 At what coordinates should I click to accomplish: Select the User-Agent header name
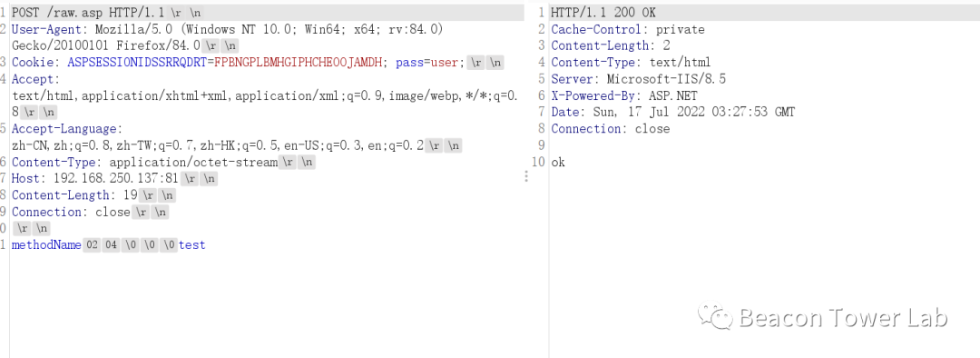[x=46, y=29]
